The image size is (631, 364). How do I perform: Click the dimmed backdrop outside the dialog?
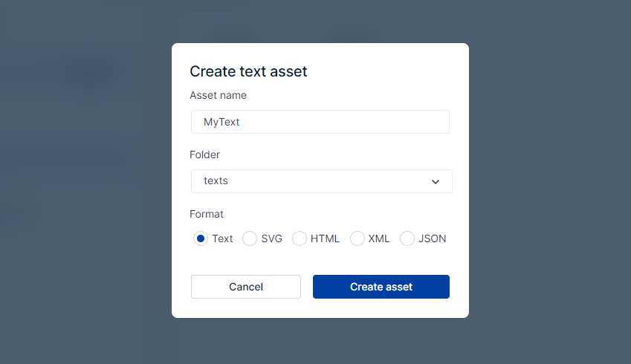tap(550, 186)
